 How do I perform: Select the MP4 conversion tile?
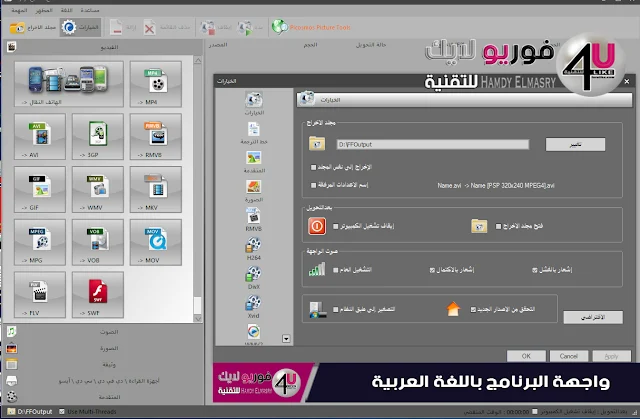156,84
